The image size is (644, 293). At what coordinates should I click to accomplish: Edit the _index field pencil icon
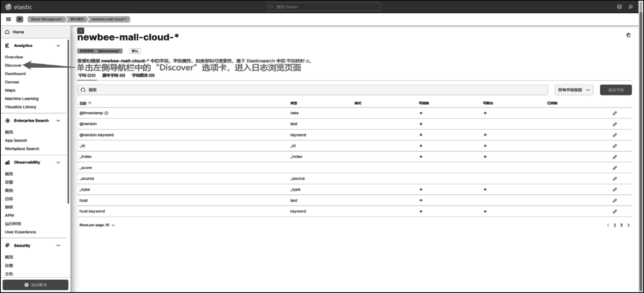[615, 157]
